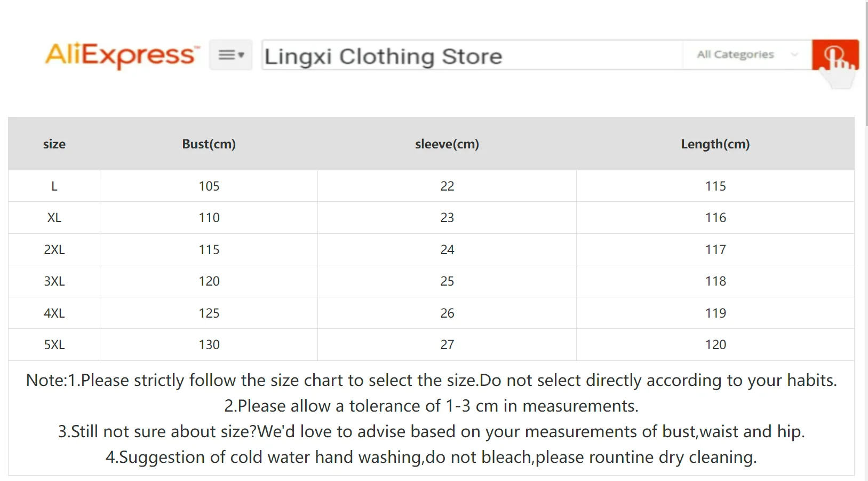This screenshot has height=481, width=868.
Task: Select the 5XL size row label
Action: pyautogui.click(x=54, y=345)
